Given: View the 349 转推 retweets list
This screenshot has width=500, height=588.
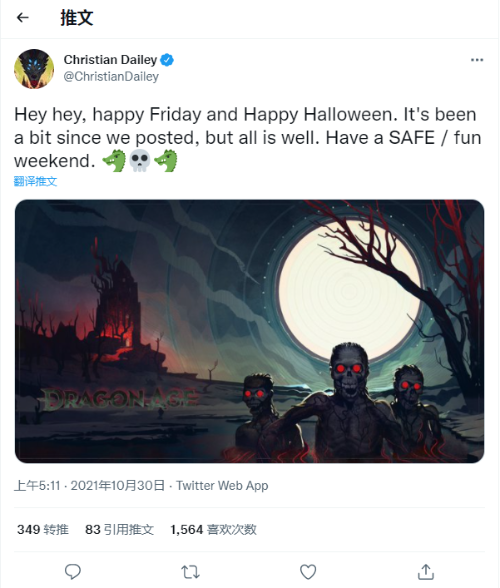Looking at the screenshot, I should click(x=43, y=530).
